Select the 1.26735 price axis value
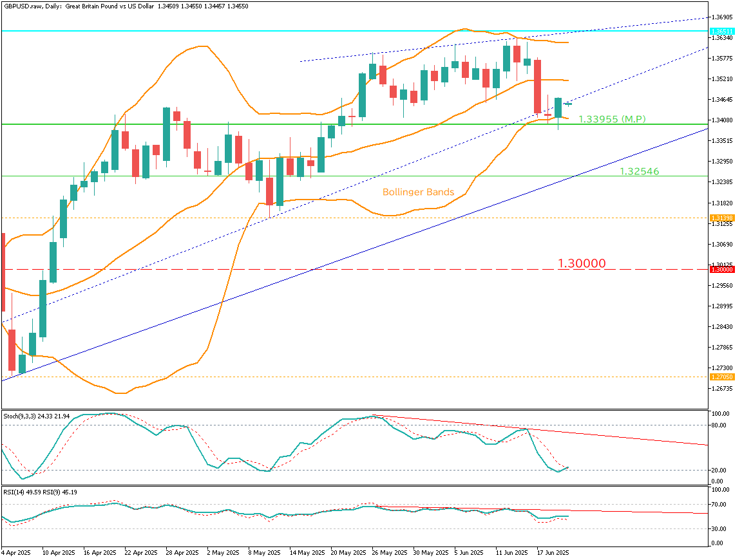The image size is (742, 560). [724, 389]
